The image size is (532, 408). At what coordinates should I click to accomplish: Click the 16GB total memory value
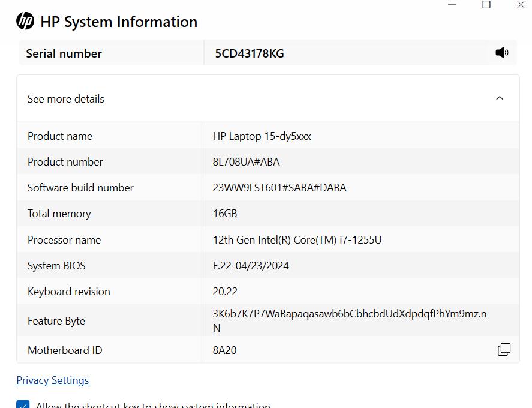(225, 214)
